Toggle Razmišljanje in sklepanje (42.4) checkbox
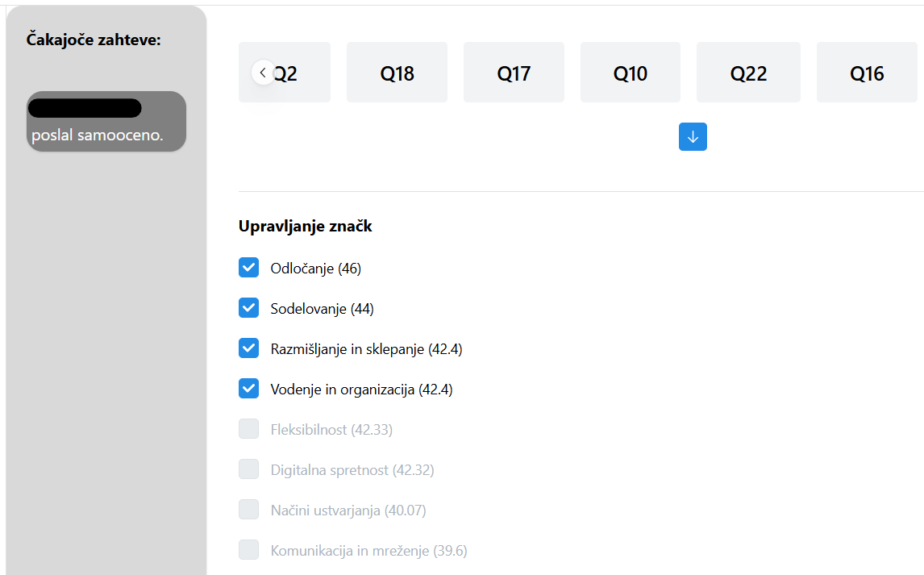The height and width of the screenshot is (575, 924). [x=248, y=348]
